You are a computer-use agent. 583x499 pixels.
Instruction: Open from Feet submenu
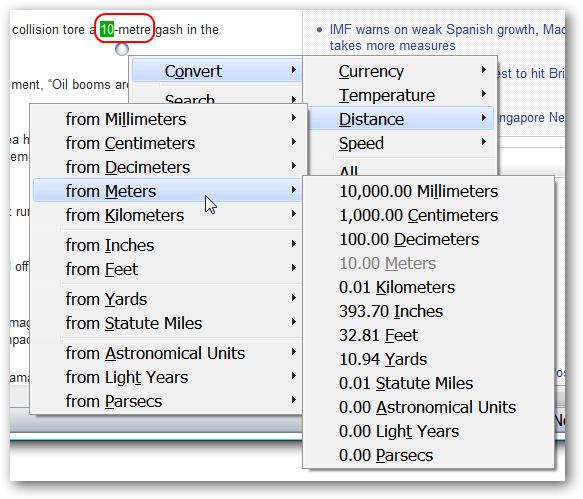pos(168,269)
